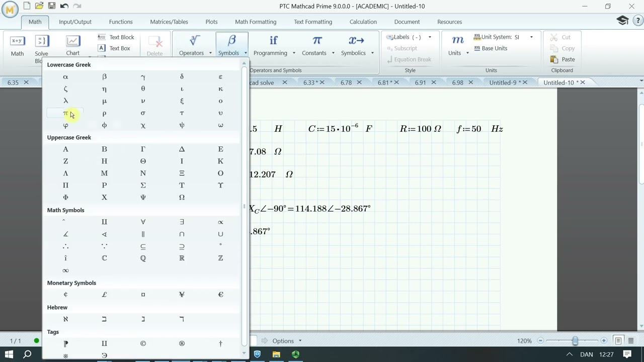Collapse the Symbols gallery dropdown
The height and width of the screenshot is (362, 644).
[x=231, y=45]
